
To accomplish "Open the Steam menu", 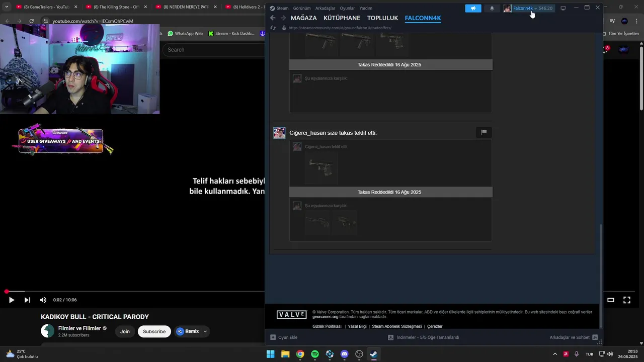I will click(x=279, y=8).
